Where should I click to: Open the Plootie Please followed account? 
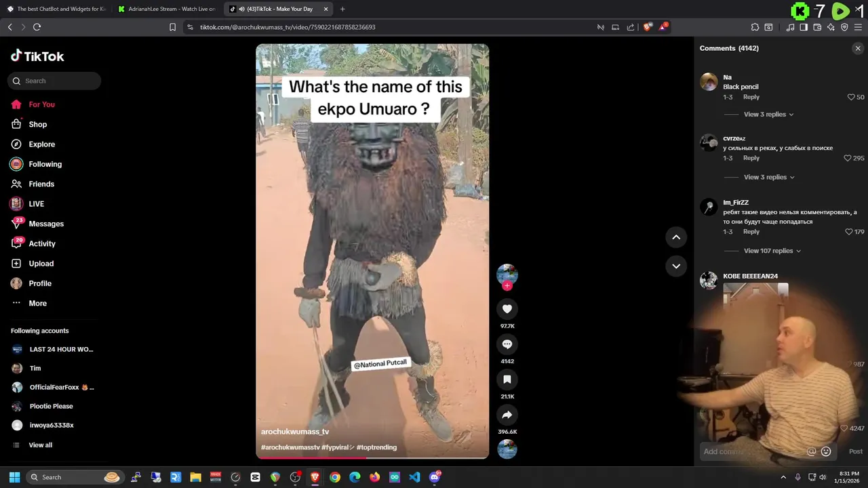[43, 406]
